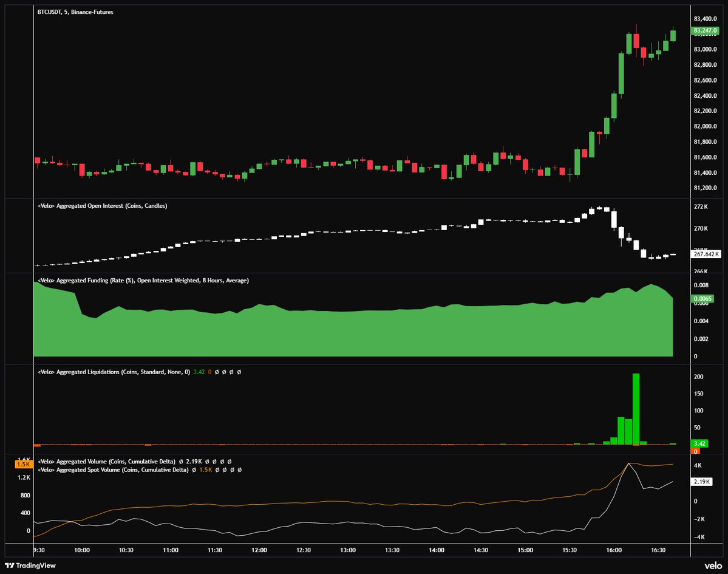This screenshot has width=728, height=574.
Task: Click the 400 left axis label
Action: (26, 513)
